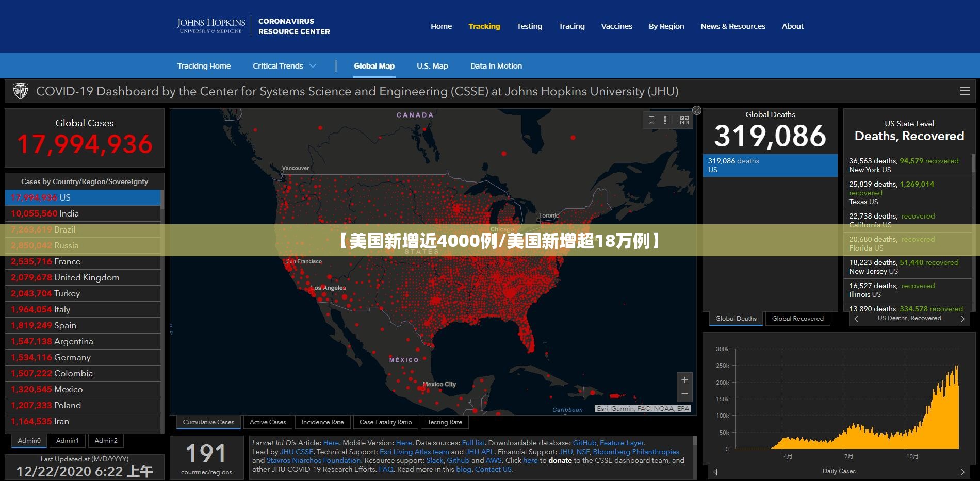Open the FAQ link
This screenshot has height=481, width=980.
pos(386,469)
